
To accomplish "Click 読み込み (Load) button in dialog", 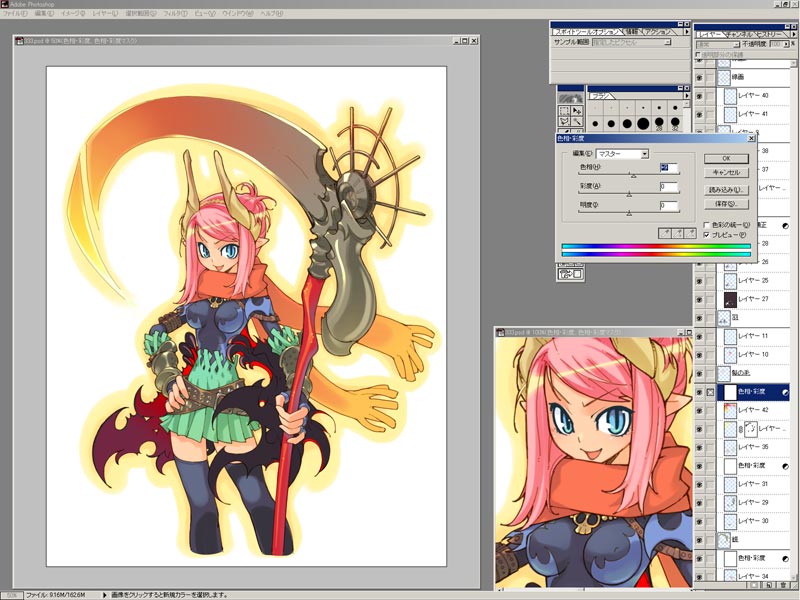I will click(x=726, y=190).
